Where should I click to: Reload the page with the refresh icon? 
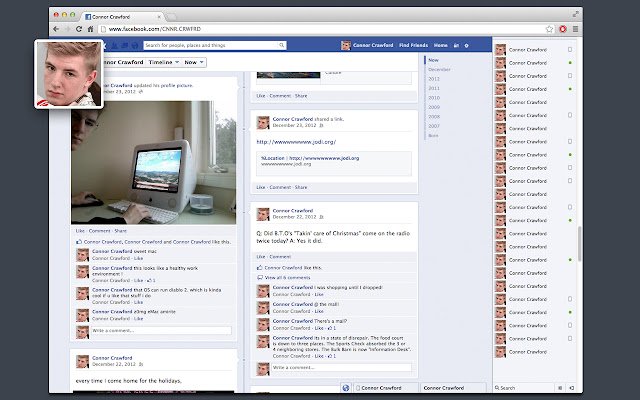point(79,29)
